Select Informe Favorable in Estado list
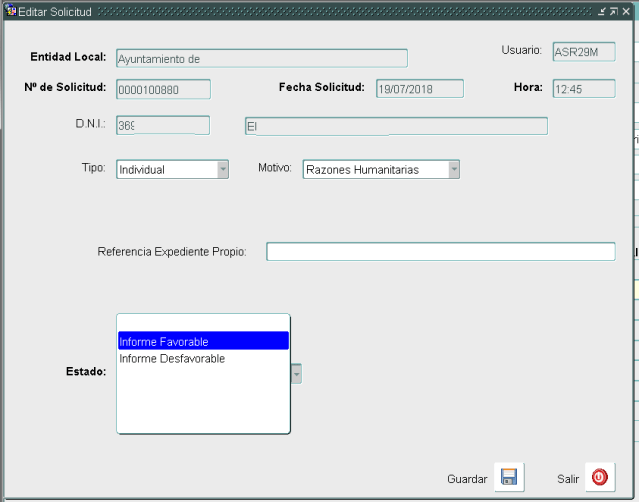Viewport: 639px width, 502px height. [x=203, y=341]
